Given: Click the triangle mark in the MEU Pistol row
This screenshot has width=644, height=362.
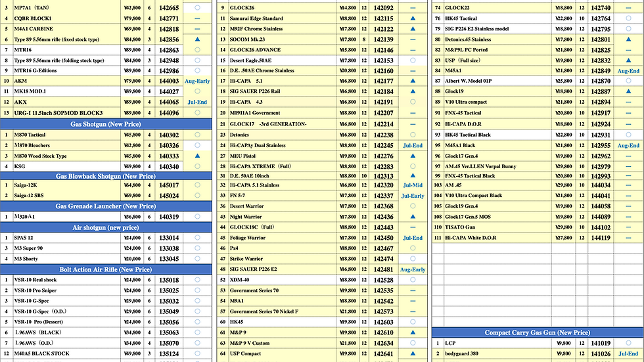Looking at the screenshot, I should [x=413, y=156].
